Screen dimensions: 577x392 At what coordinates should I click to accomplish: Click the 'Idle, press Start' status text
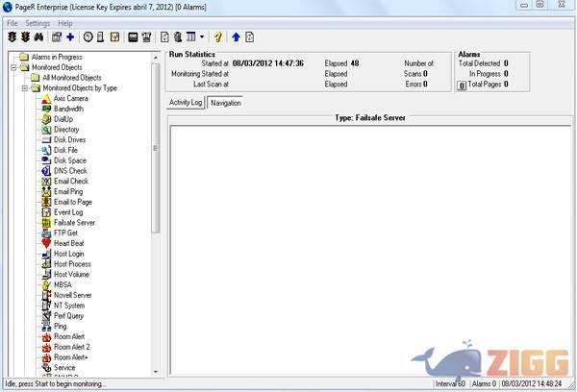pyautogui.click(x=55, y=384)
